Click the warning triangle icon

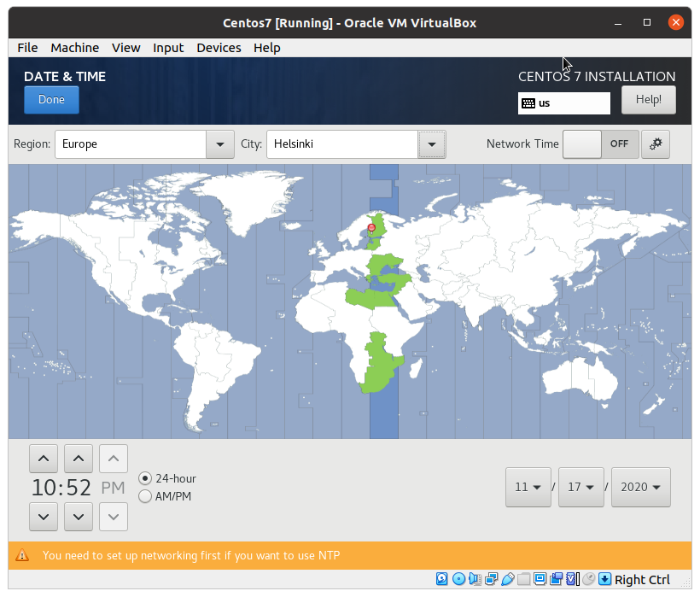pos(22,555)
